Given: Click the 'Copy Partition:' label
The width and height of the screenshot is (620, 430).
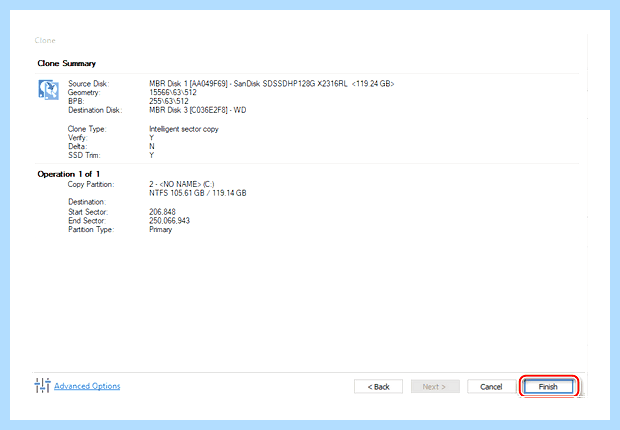Looking at the screenshot, I should click(91, 184).
